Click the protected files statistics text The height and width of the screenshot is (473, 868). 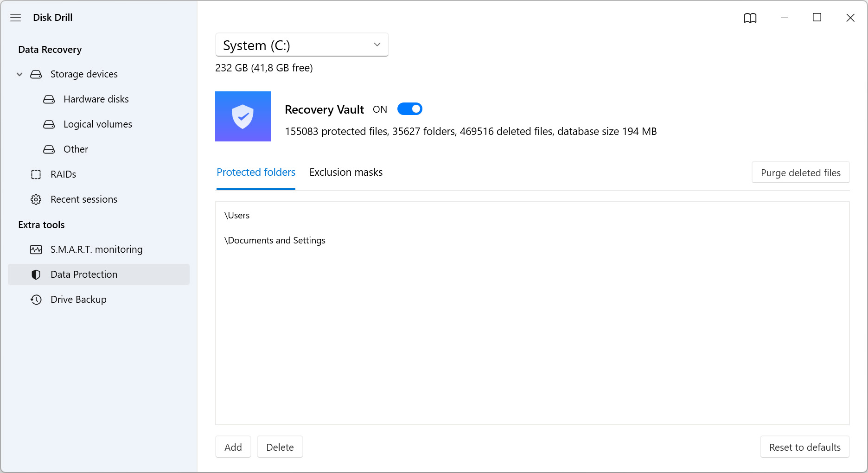coord(471,131)
